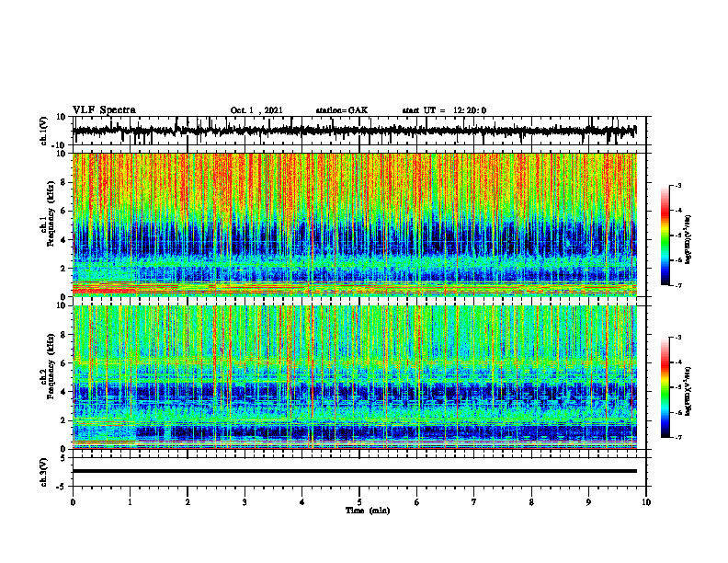Click the ch.1(V) waveform panel

pyautogui.click(x=358, y=131)
